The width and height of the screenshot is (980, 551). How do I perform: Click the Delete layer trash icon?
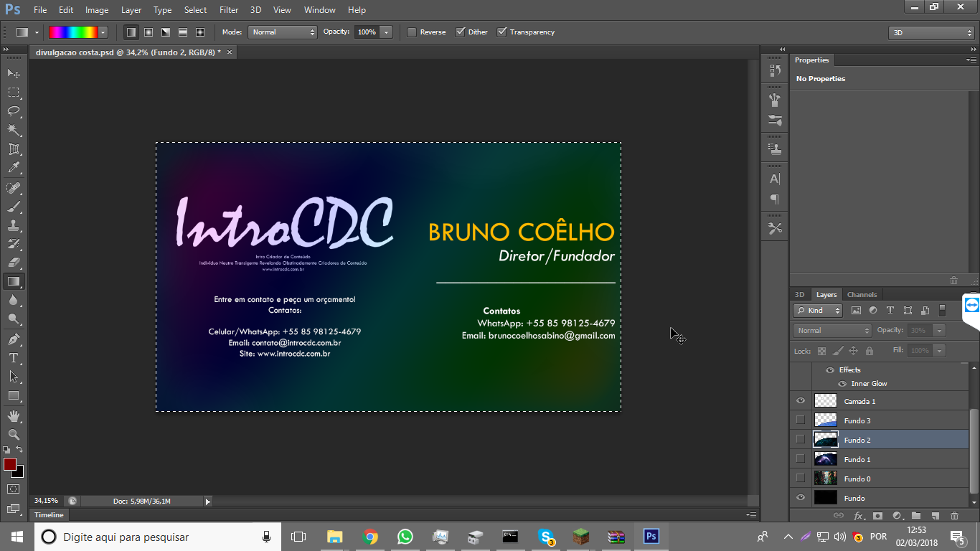point(954,515)
